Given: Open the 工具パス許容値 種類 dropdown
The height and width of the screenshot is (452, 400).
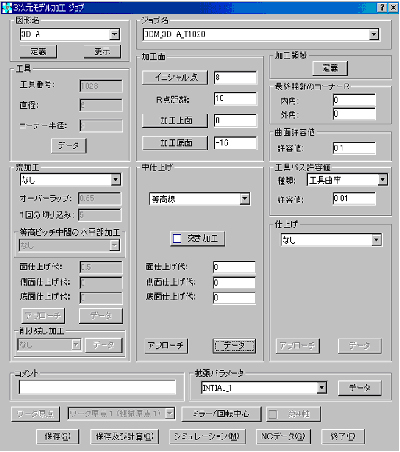Looking at the screenshot, I should (x=382, y=180).
